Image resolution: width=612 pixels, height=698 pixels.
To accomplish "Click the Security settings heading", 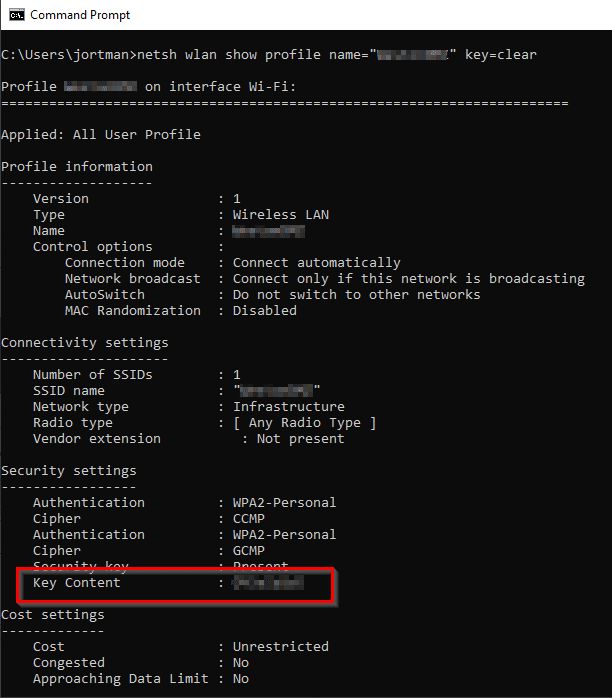I will [x=69, y=471].
